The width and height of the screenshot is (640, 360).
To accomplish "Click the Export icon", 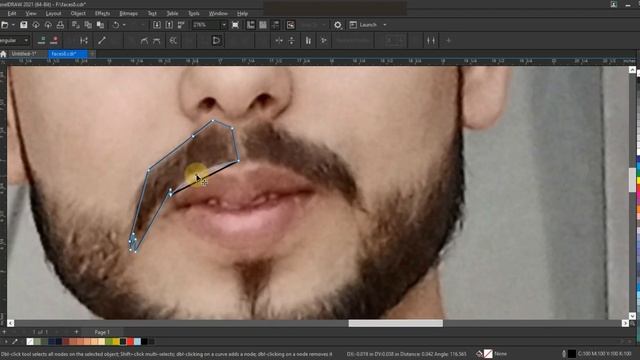I will tap(169, 25).
